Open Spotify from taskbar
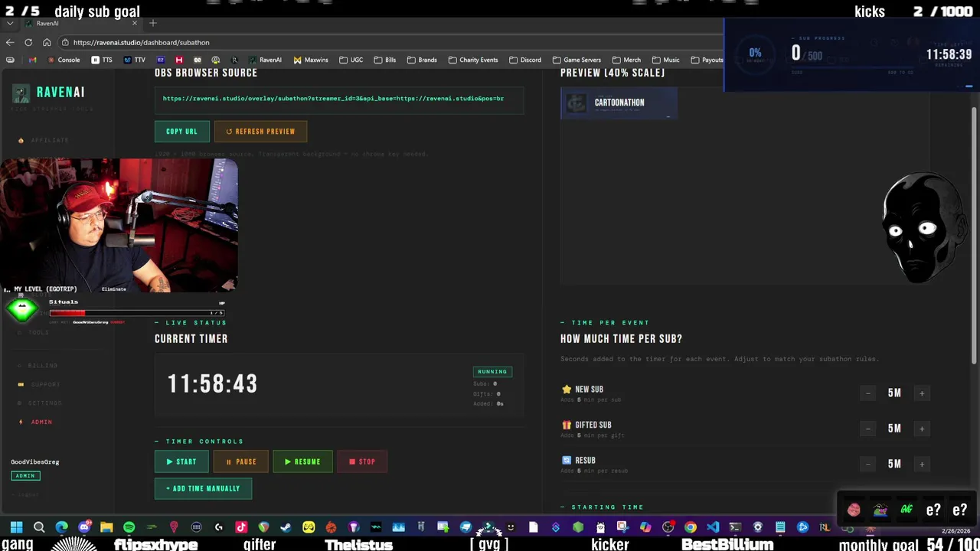 click(129, 527)
